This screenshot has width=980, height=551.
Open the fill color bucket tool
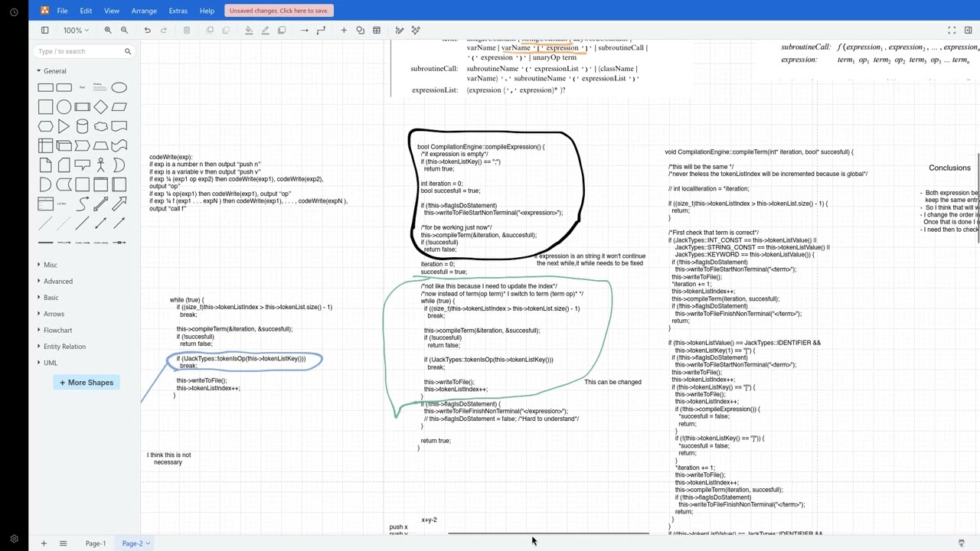pos(249,30)
